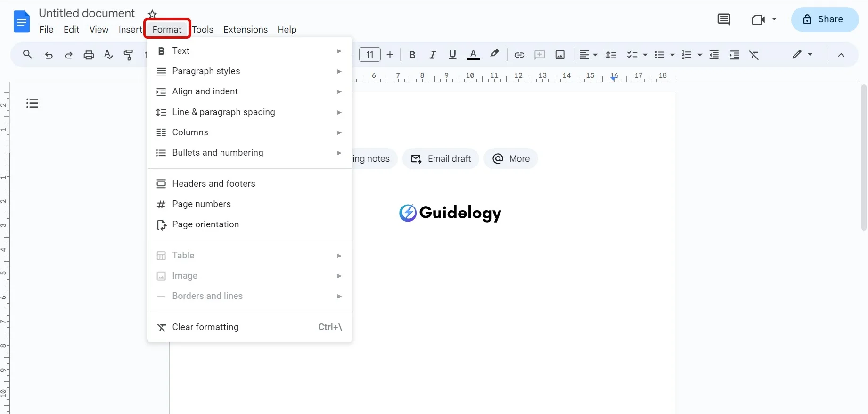868x414 pixels.
Task: Expand the Paragraph styles submenu
Action: pyautogui.click(x=250, y=71)
